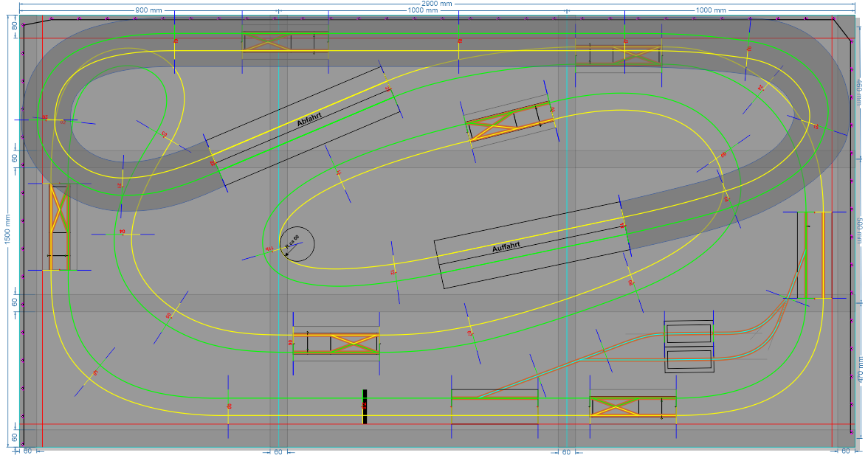Screen dimensions: 868x458
Task: Select the Abfahrt ramp label
Action: (x=310, y=119)
